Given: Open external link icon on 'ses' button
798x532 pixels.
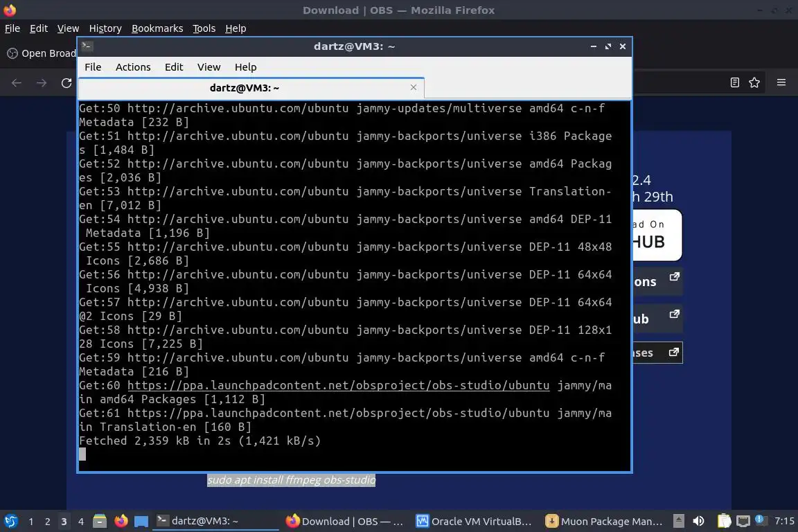Looking at the screenshot, I should (x=674, y=352).
